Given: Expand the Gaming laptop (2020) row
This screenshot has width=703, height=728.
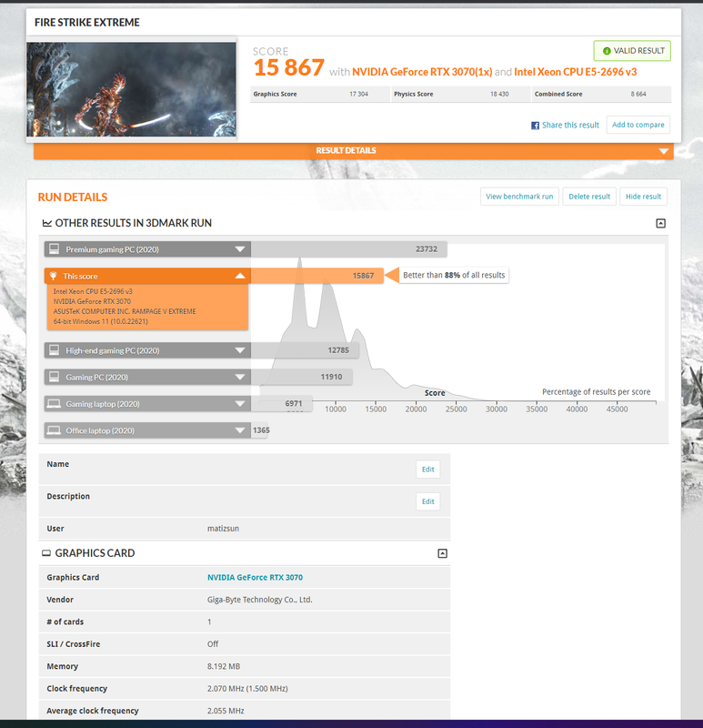Looking at the screenshot, I should click(240, 404).
